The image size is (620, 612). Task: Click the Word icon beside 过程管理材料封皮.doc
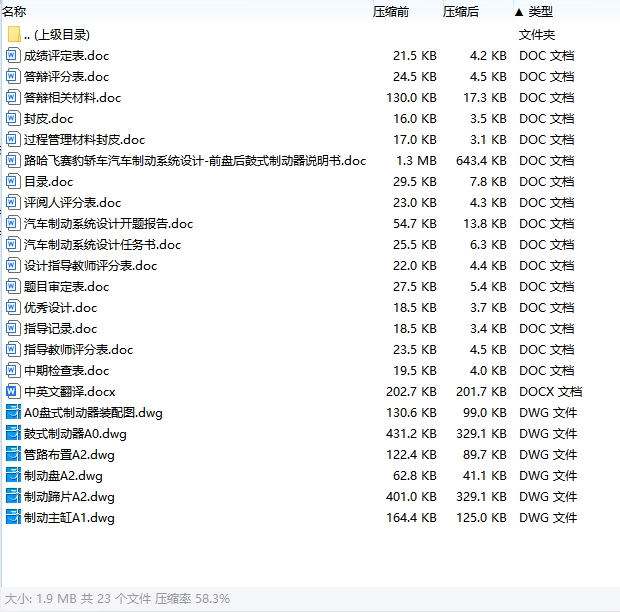click(x=12, y=139)
